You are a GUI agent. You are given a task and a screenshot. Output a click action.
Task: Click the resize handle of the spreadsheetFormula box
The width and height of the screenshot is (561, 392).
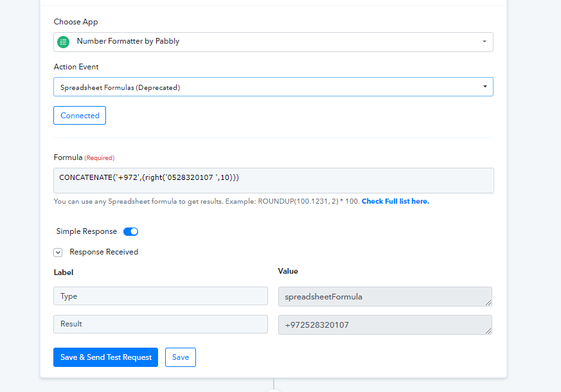[488, 303]
